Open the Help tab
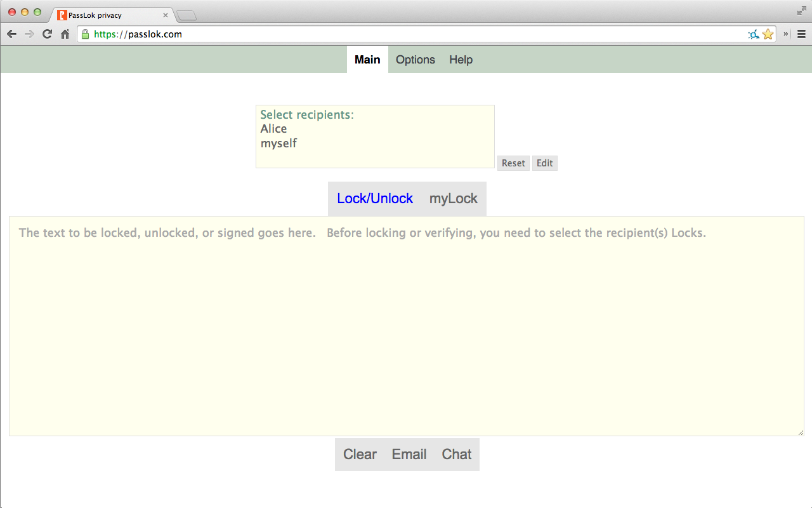Viewport: 812px width, 508px height. (x=461, y=60)
